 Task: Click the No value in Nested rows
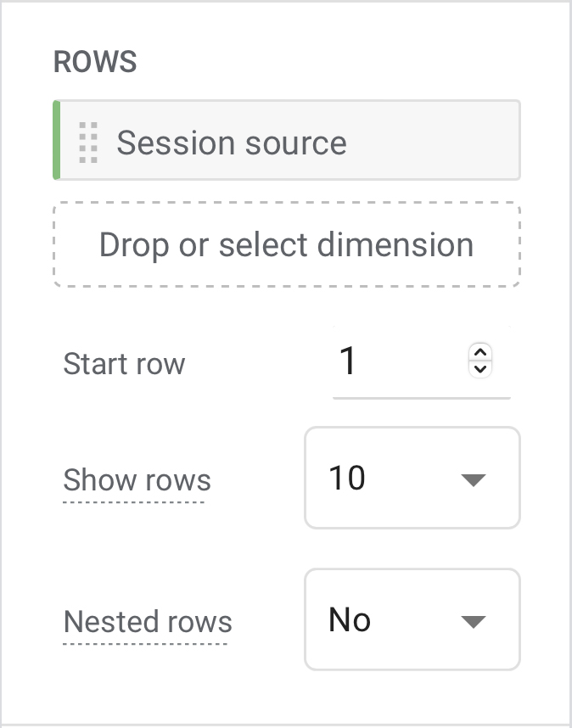(x=350, y=620)
